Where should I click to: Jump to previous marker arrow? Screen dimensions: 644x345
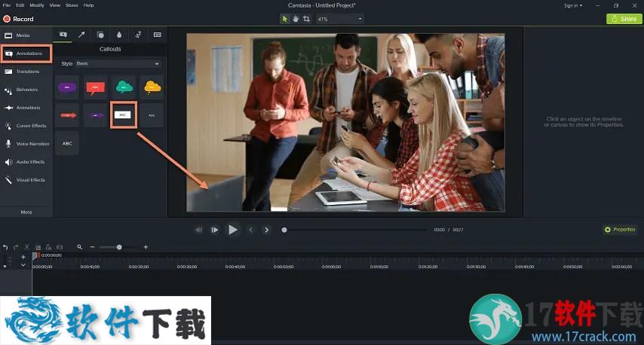pos(250,231)
